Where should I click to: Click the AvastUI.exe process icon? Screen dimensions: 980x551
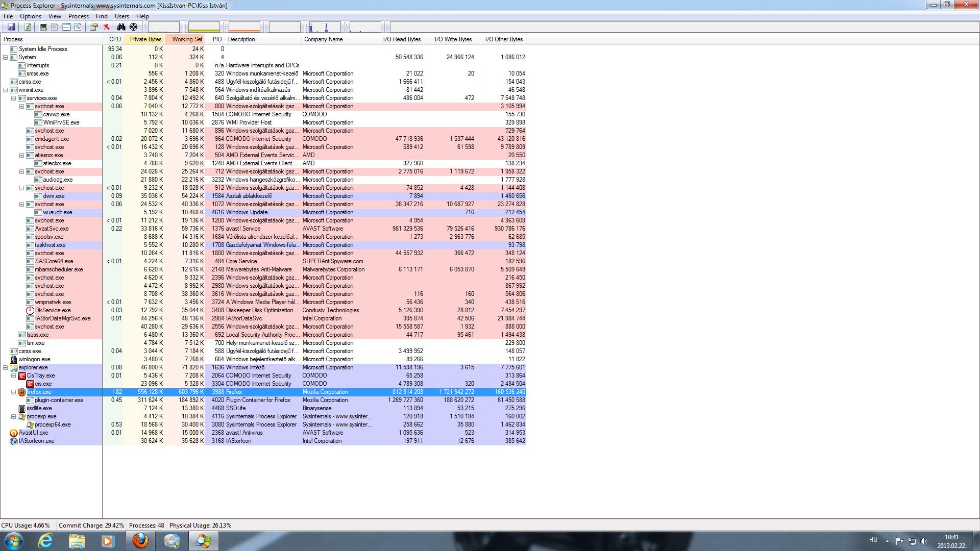pyautogui.click(x=14, y=433)
